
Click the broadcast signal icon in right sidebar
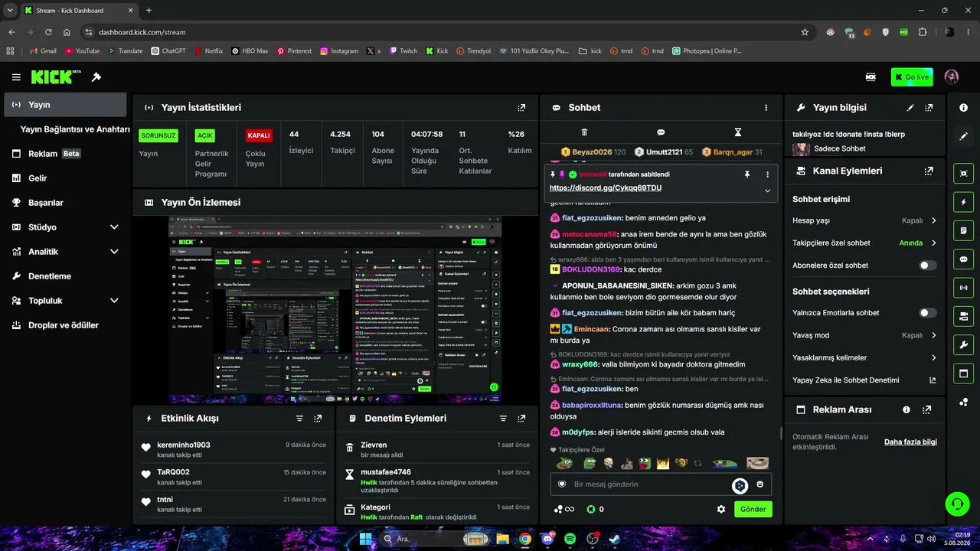pyautogui.click(x=964, y=288)
